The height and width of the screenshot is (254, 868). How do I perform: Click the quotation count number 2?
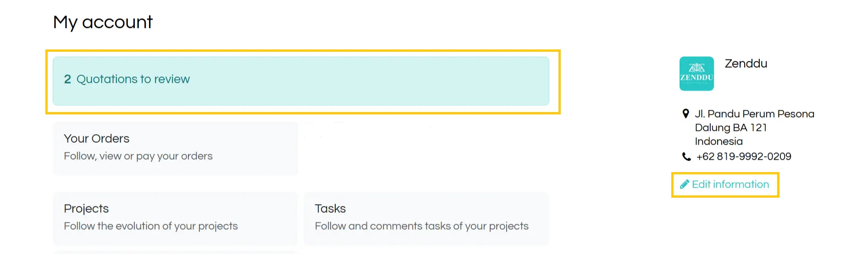click(x=67, y=79)
